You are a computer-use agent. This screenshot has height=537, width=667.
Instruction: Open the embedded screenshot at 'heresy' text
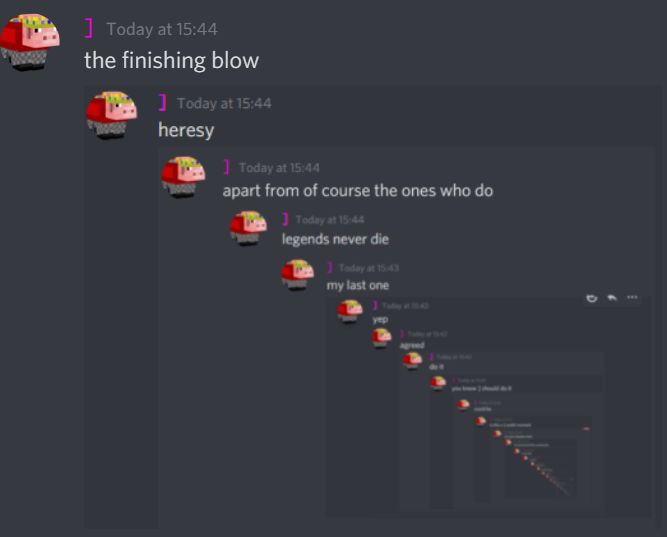coord(186,130)
